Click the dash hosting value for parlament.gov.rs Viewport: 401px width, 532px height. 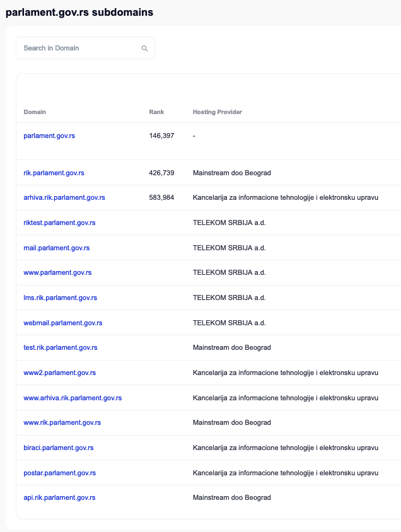click(x=194, y=136)
